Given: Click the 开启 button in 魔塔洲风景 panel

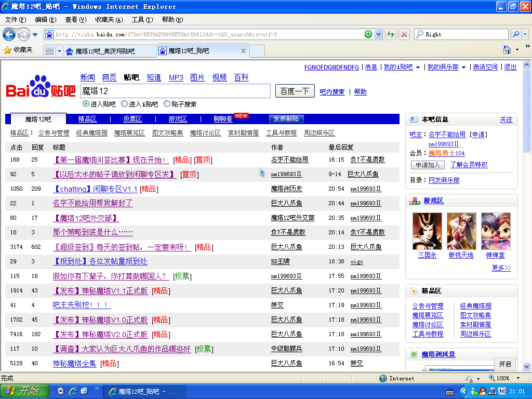Looking at the screenshot, I should coord(505,364).
